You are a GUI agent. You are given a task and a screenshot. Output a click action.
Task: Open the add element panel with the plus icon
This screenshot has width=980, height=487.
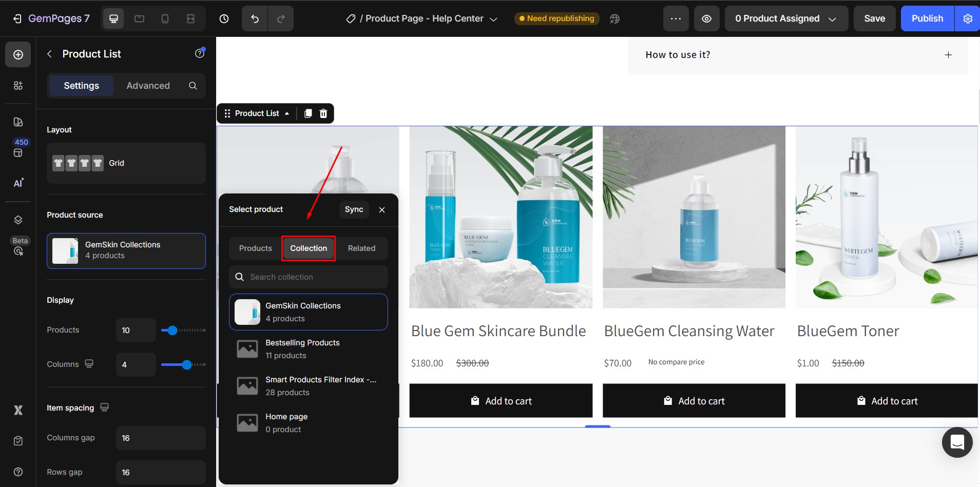tap(18, 54)
